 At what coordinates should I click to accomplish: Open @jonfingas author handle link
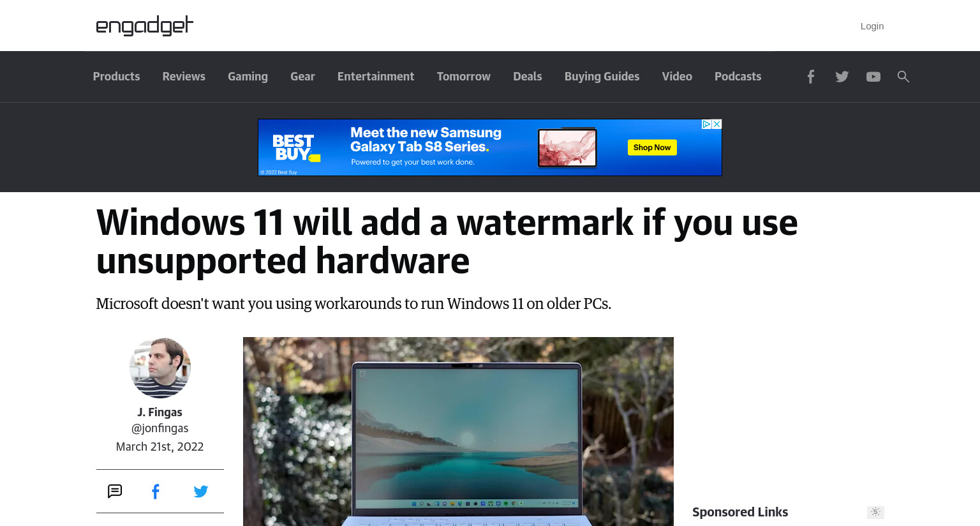[160, 428]
